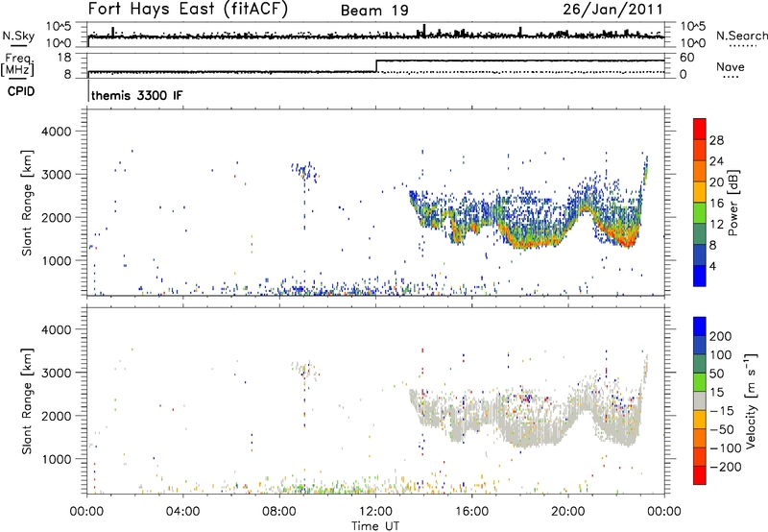768x532 pixels.
Task: Select the '200' Velocity colorbar tick
Action: (x=721, y=336)
